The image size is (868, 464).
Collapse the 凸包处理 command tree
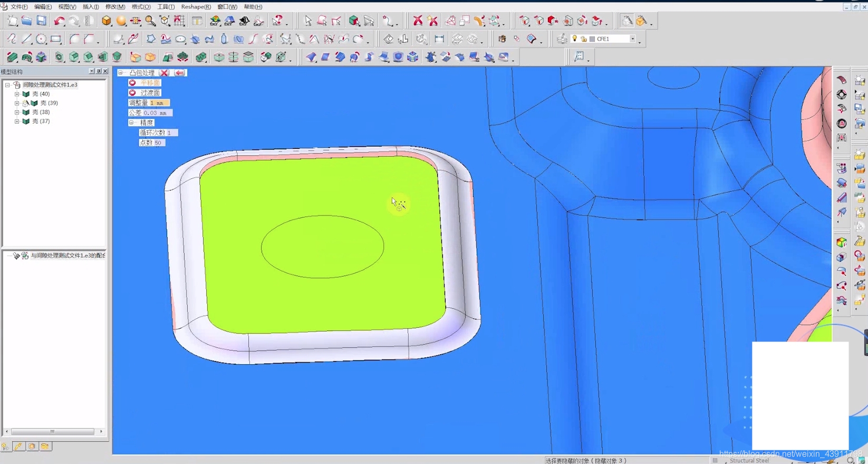coord(120,73)
